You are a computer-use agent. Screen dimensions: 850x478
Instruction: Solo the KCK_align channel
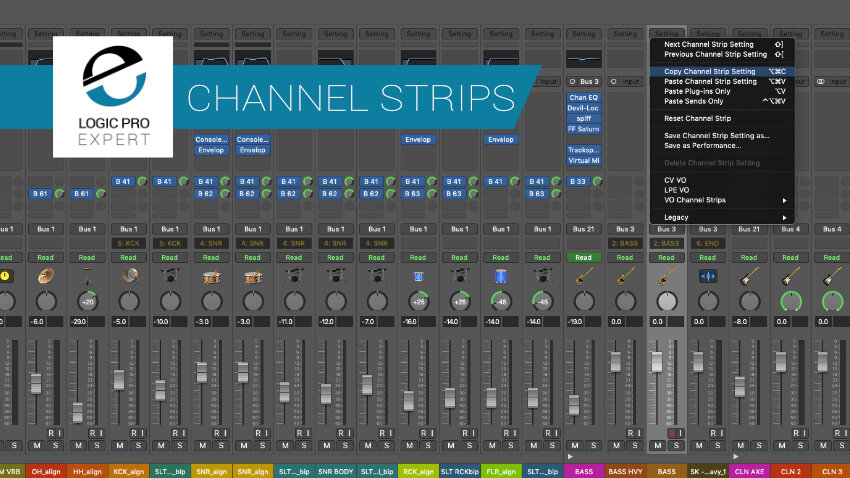(x=138, y=445)
